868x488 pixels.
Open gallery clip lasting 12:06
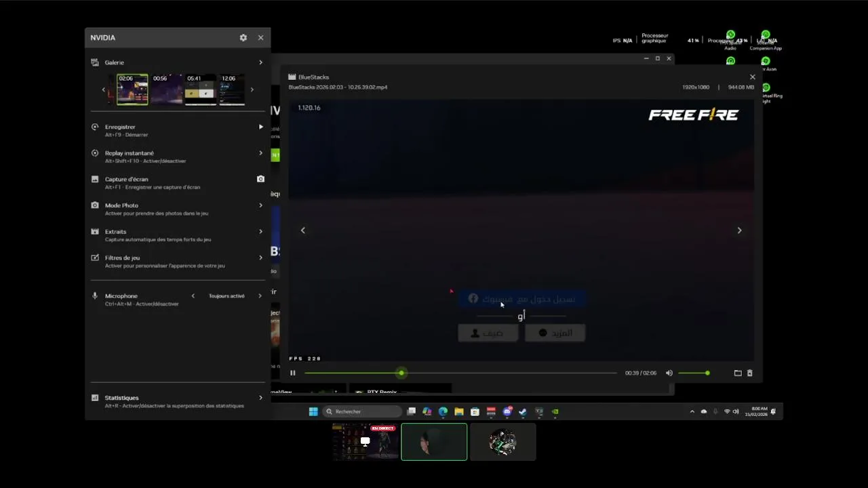(x=232, y=89)
